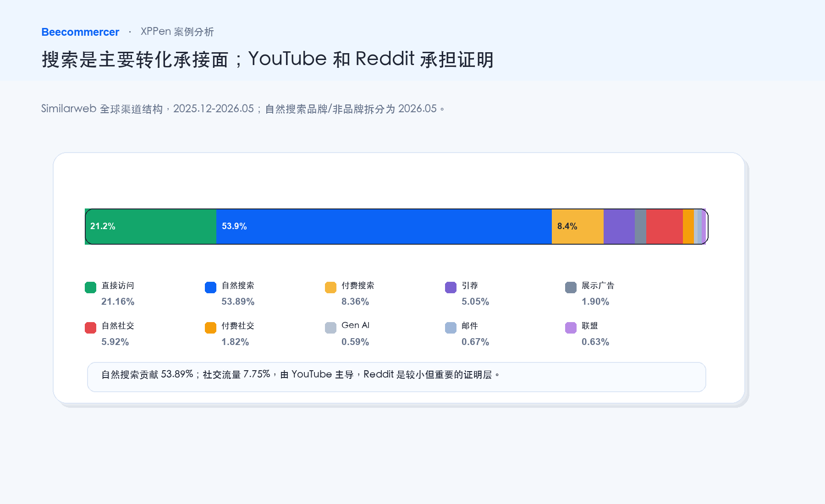Click the green 21.2% bar segment

click(151, 226)
